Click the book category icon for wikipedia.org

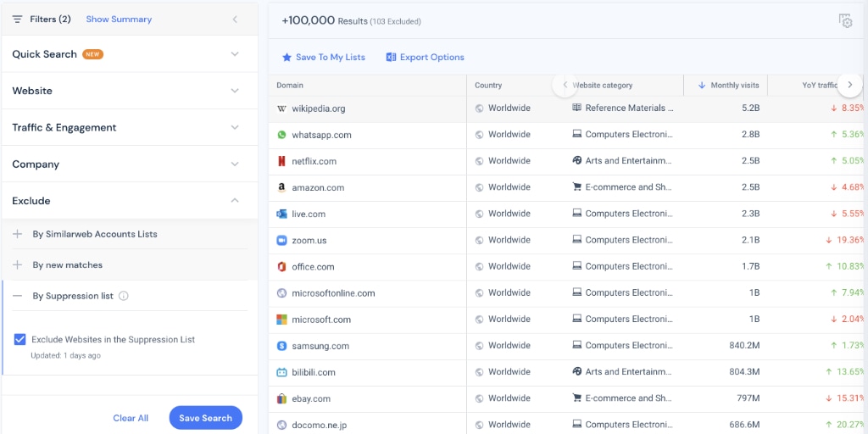(576, 108)
